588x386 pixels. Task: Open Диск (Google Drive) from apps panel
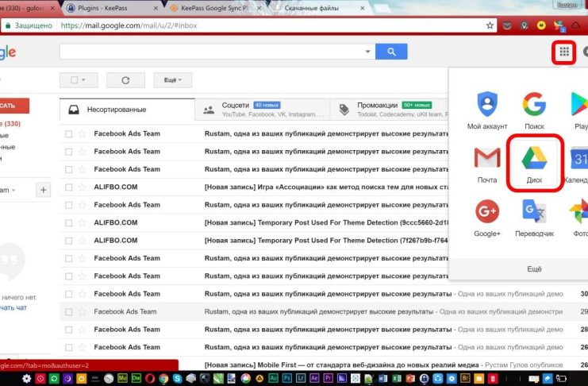[x=534, y=164]
